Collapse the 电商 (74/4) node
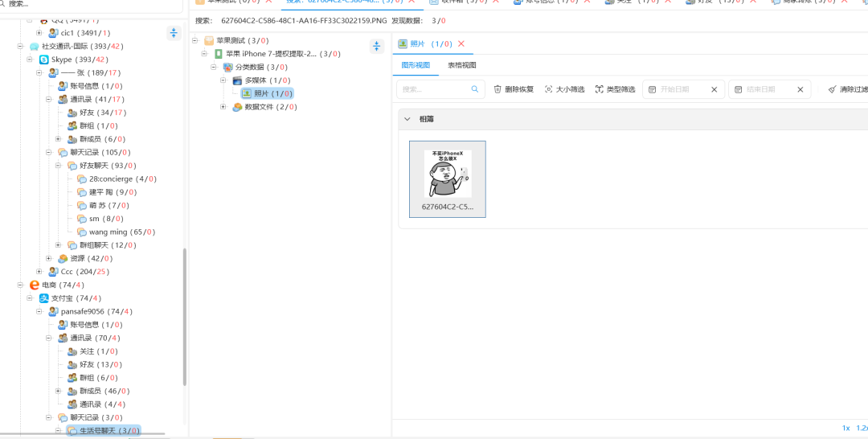 click(x=20, y=285)
